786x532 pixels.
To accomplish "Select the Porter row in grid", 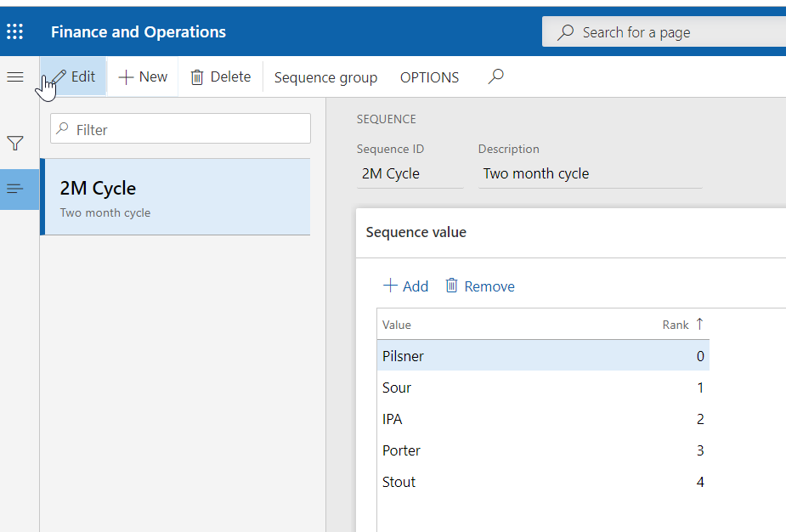I will (402, 450).
